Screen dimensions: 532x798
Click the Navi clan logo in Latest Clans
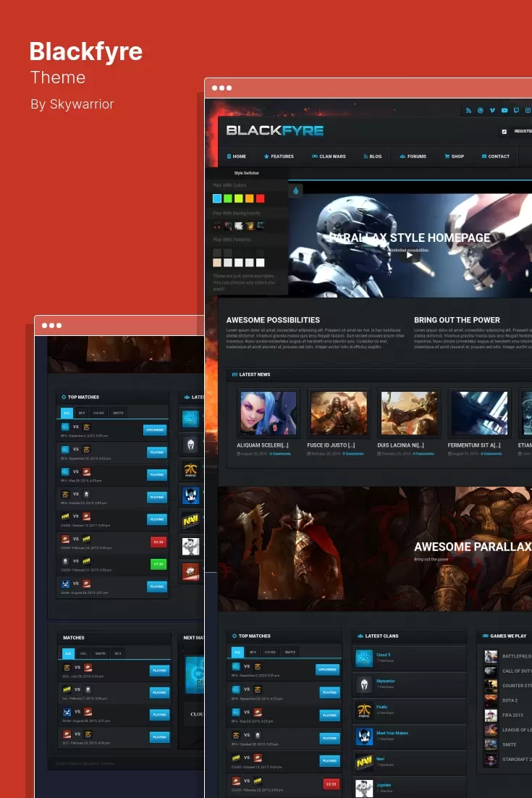point(364,763)
